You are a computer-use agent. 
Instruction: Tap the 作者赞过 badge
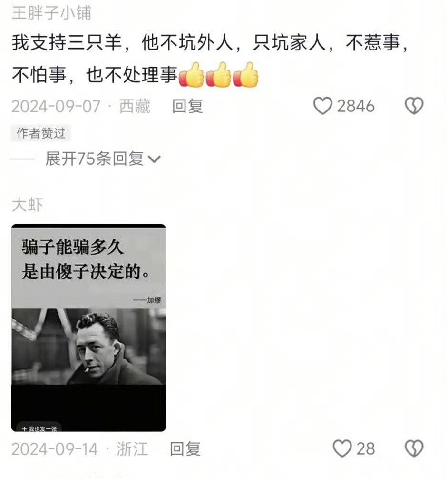pyautogui.click(x=41, y=133)
